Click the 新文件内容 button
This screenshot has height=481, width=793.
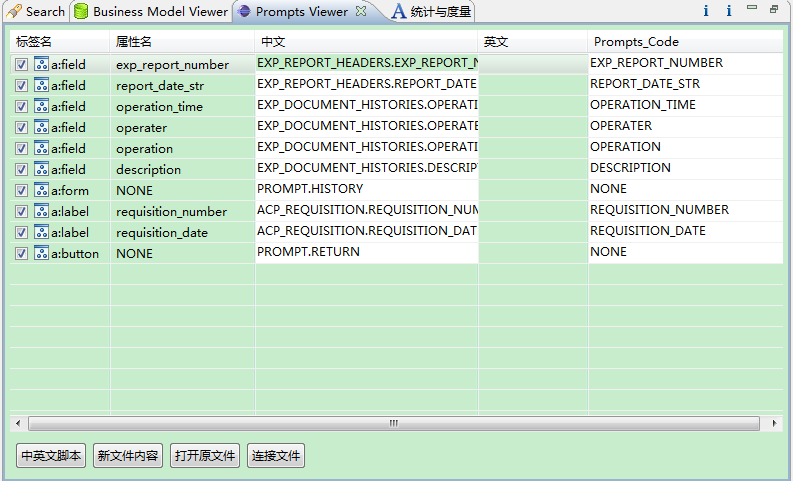click(128, 456)
